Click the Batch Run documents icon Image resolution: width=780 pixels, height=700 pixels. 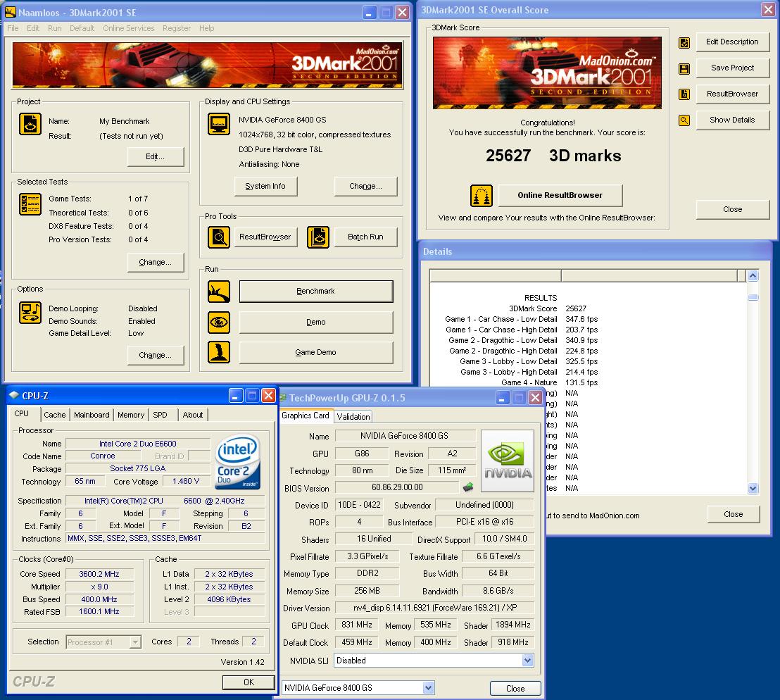(x=318, y=237)
